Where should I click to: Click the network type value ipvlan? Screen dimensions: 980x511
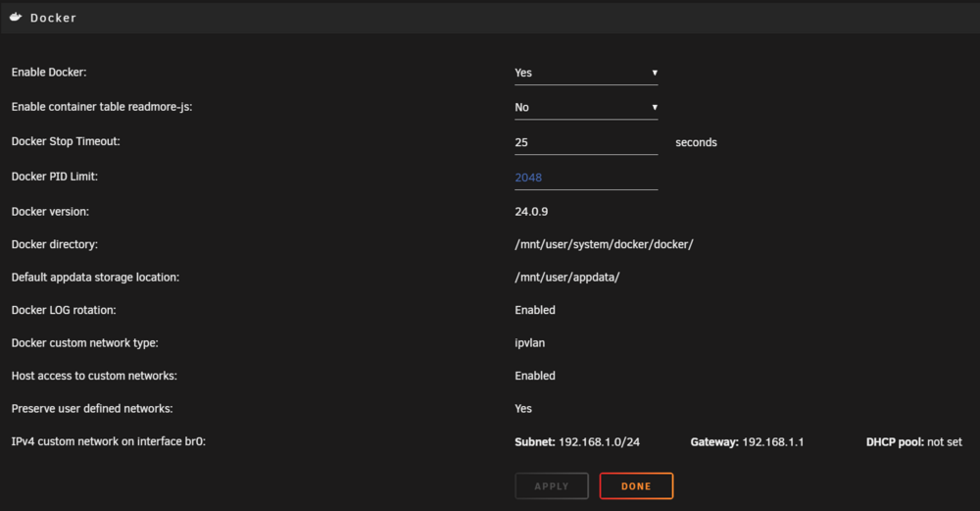529,342
